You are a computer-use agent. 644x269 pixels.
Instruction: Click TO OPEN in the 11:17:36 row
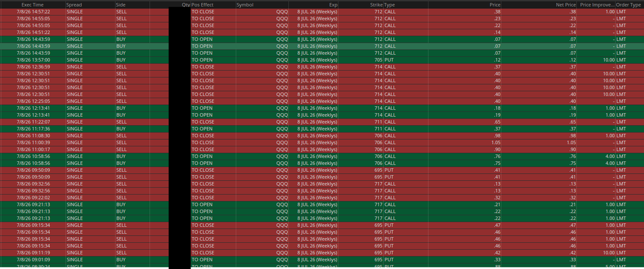coord(202,129)
